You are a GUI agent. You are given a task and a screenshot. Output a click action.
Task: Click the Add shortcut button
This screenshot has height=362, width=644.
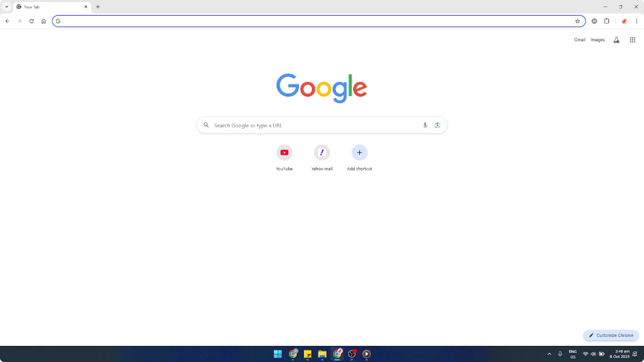pyautogui.click(x=359, y=158)
